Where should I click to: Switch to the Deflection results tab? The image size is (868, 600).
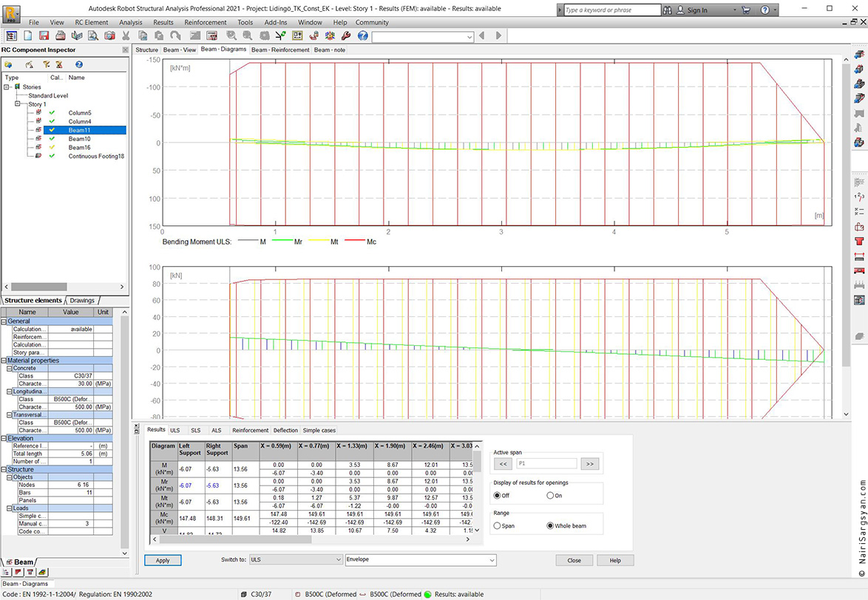point(285,430)
